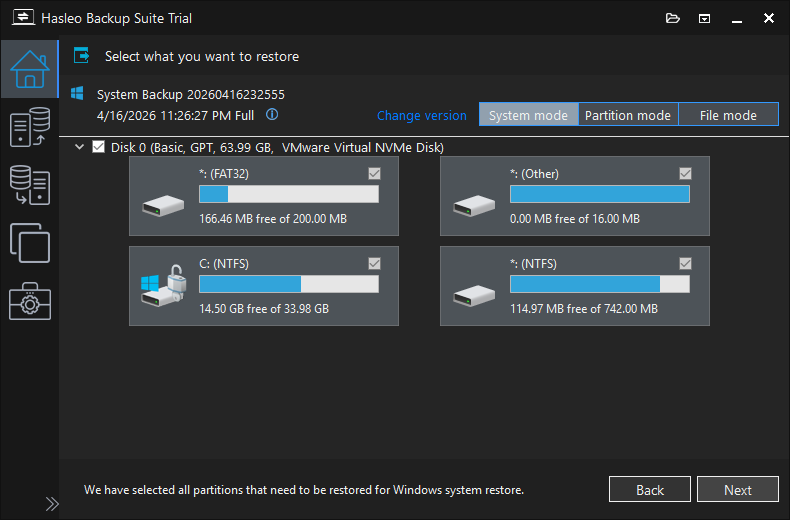
Task: Click the Other partition drive icon
Action: point(474,206)
